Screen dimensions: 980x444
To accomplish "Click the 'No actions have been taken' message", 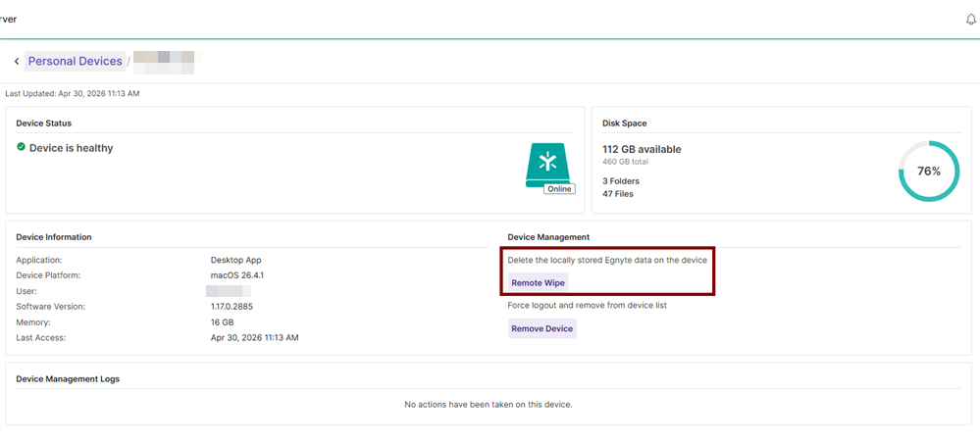I will 489,405.
